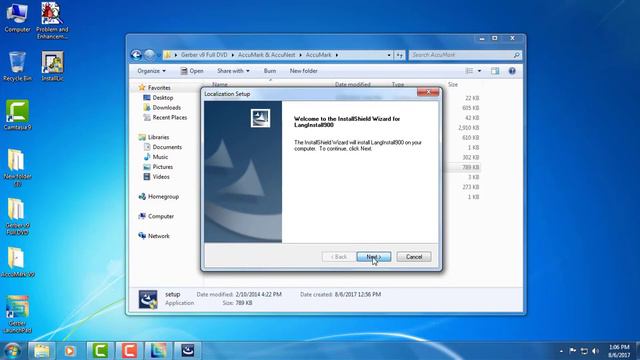Select Recent Places under Favorites
The width and height of the screenshot is (640, 360).
click(x=170, y=117)
